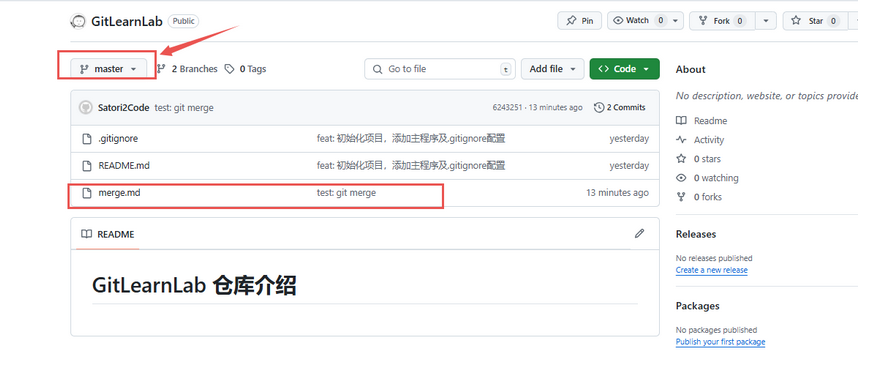This screenshot has width=871, height=371.
Task: Open the Add file dropdown
Action: (x=553, y=69)
